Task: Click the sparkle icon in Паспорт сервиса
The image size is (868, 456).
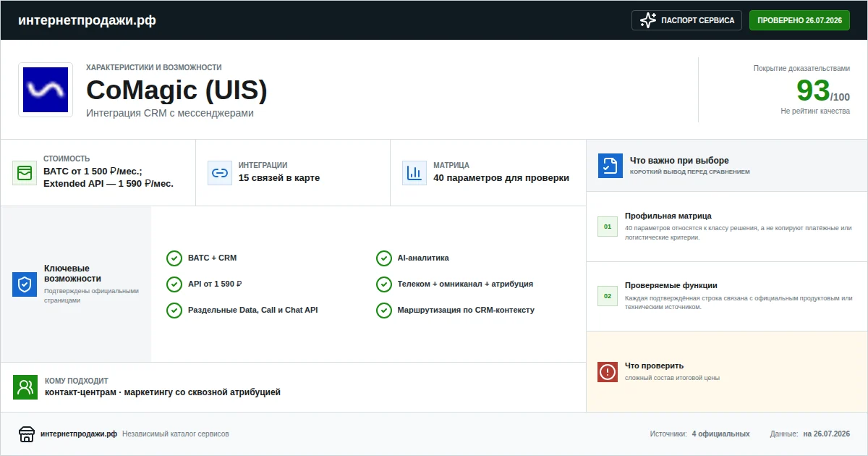Action: point(648,20)
